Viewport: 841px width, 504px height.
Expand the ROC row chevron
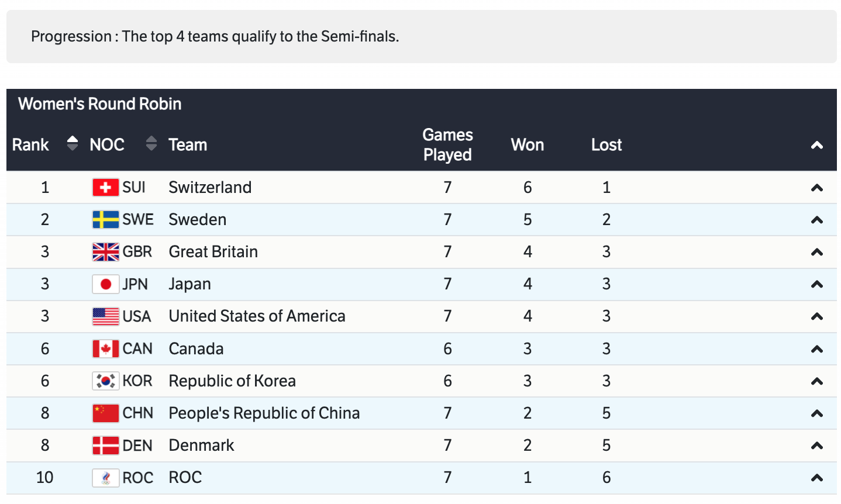pyautogui.click(x=817, y=478)
